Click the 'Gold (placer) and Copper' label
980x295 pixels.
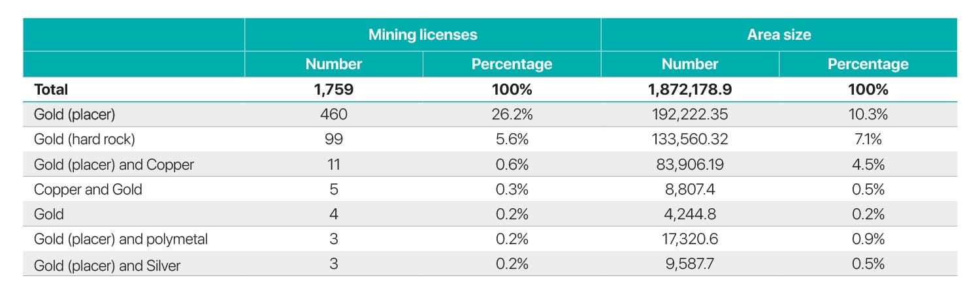point(114,164)
